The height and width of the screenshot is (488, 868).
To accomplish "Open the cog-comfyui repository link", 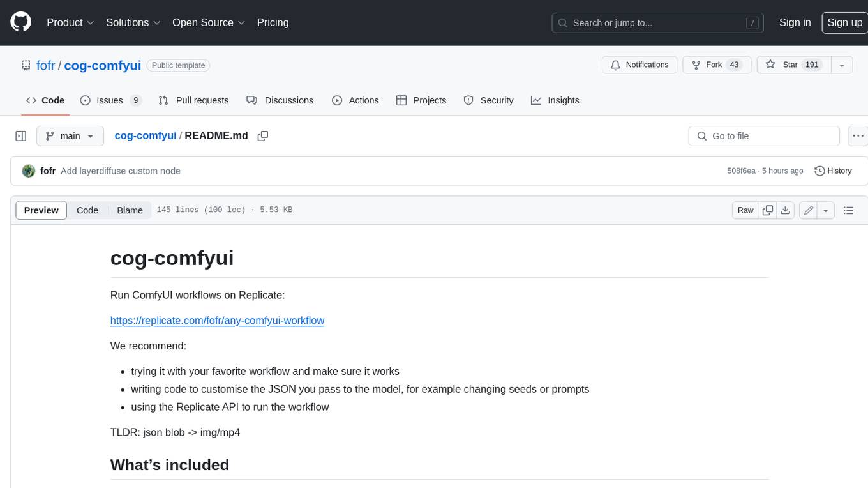I will click(103, 65).
